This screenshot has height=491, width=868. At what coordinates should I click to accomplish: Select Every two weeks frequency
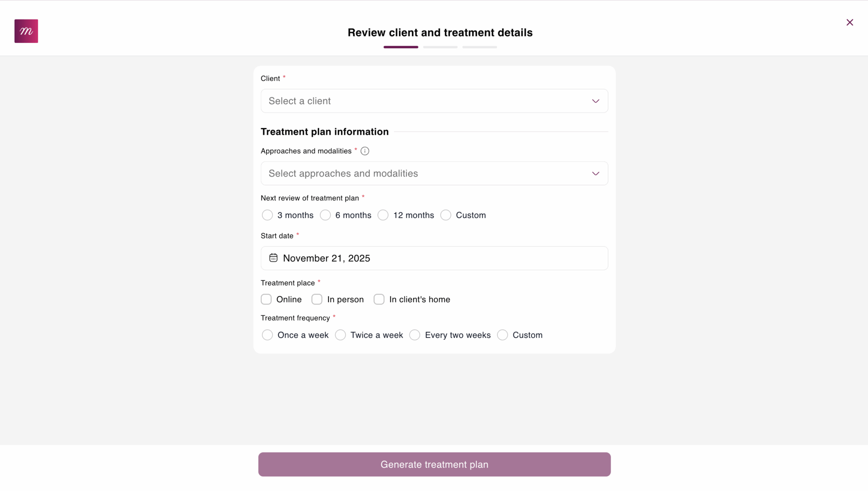coord(414,335)
